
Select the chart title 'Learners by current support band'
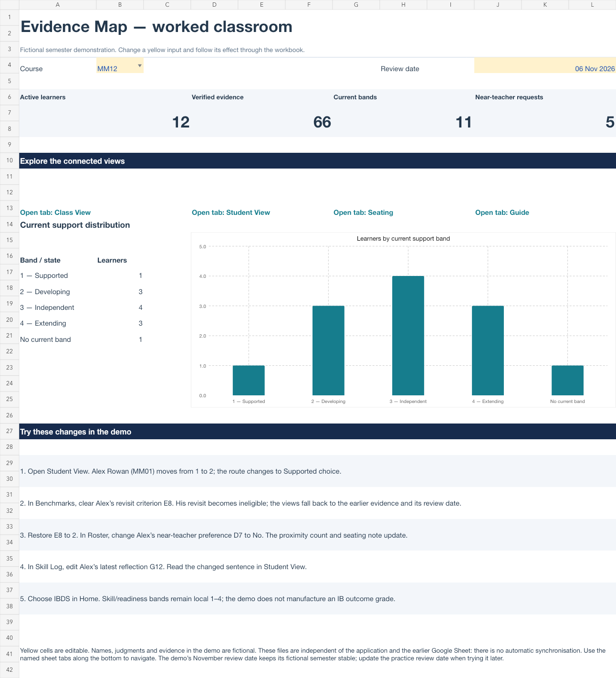pos(403,239)
